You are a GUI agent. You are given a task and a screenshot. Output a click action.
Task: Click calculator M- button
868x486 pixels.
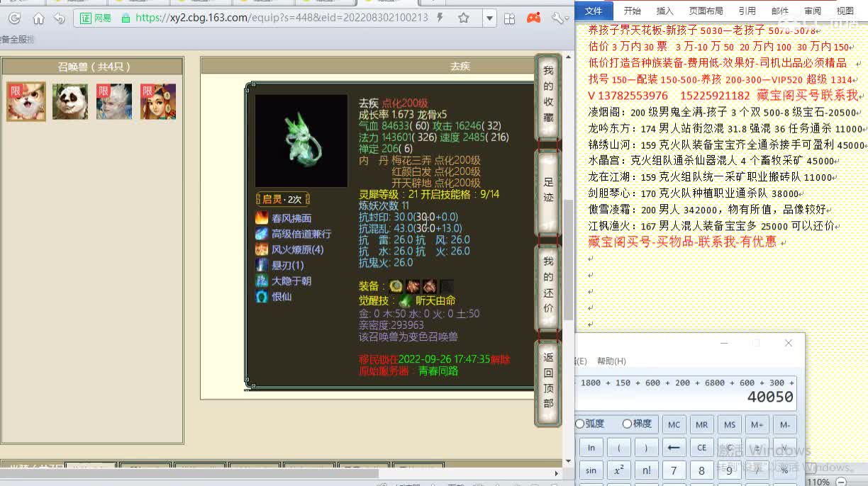pyautogui.click(x=785, y=425)
